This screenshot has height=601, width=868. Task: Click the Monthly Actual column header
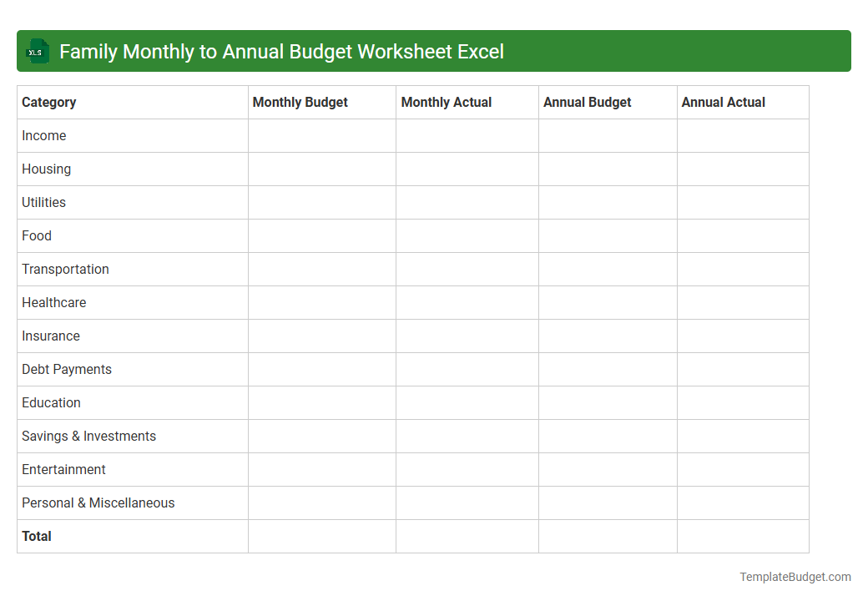pos(446,102)
